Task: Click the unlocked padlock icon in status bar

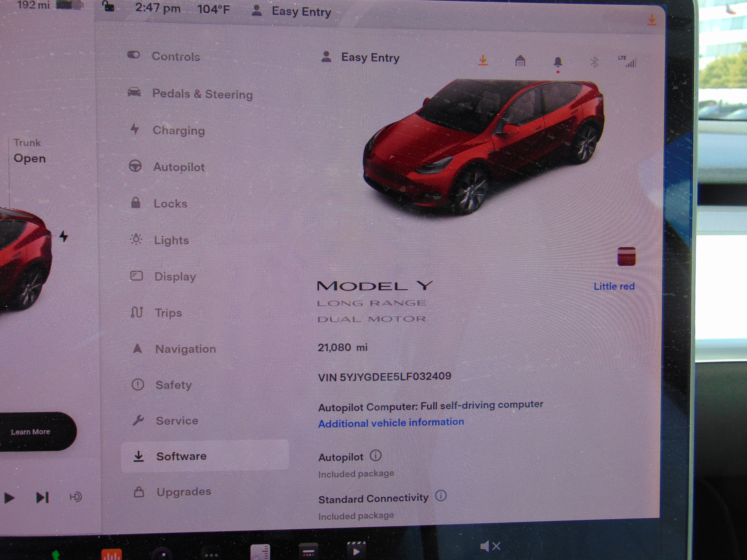Action: coord(108,6)
